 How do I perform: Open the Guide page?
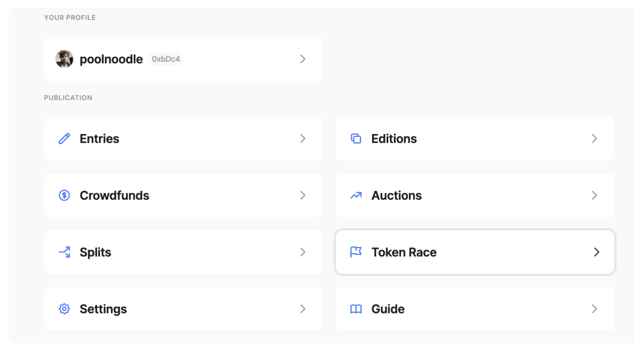tap(388, 309)
